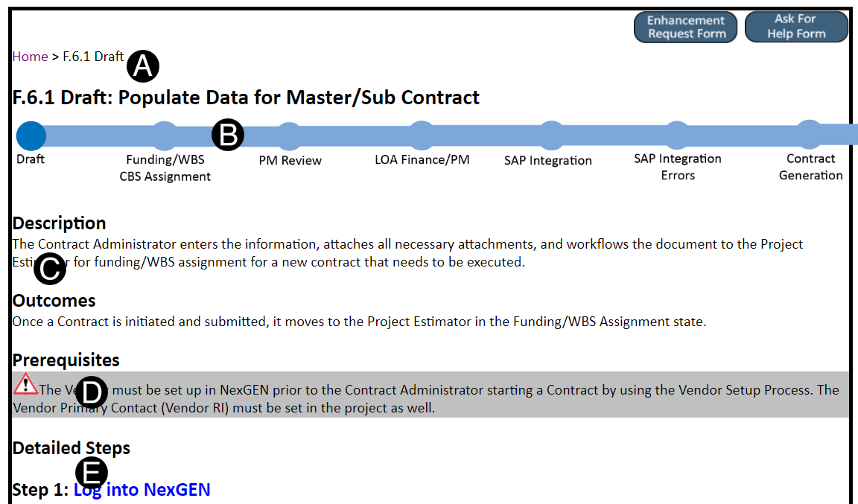Select the SAP Integration stage dot
This screenshot has height=504, width=858.
[x=550, y=135]
